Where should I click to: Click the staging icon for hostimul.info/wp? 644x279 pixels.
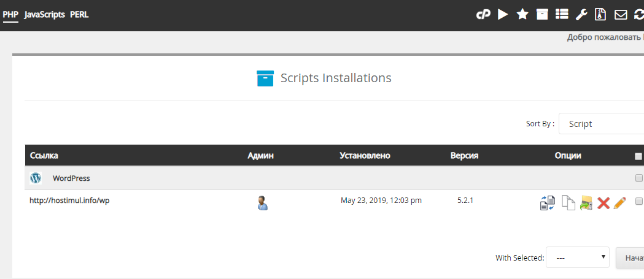pos(547,203)
